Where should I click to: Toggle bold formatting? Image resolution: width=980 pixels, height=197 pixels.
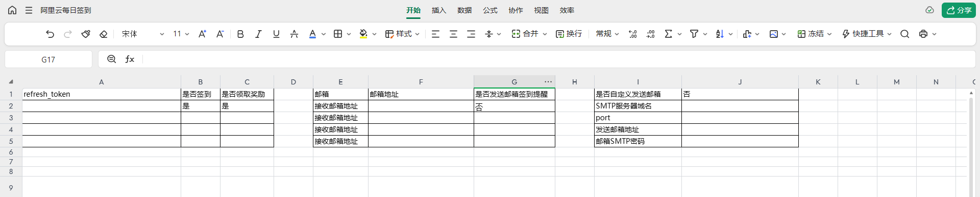240,34
